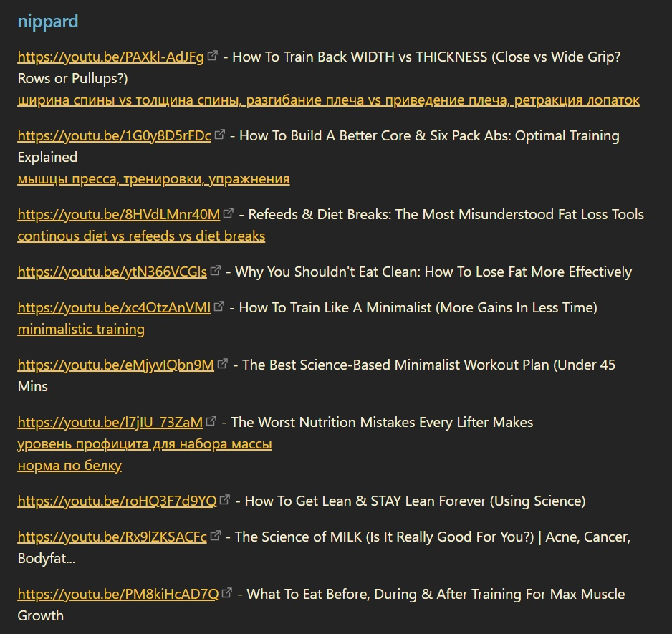Screen dimensions: 672x634
Task: Open the youtu.be/ytN366VCGls link
Action: 112,272
